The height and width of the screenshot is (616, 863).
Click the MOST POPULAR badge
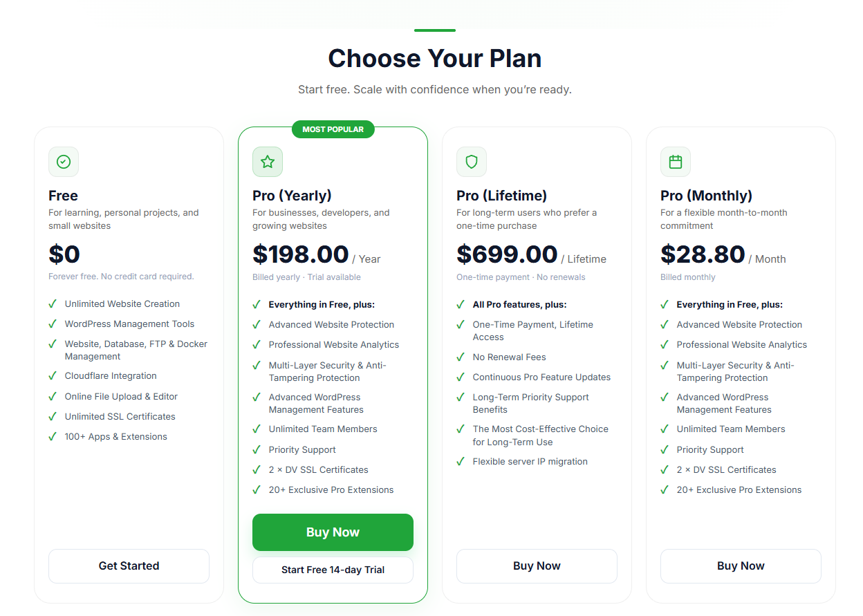pyautogui.click(x=333, y=129)
